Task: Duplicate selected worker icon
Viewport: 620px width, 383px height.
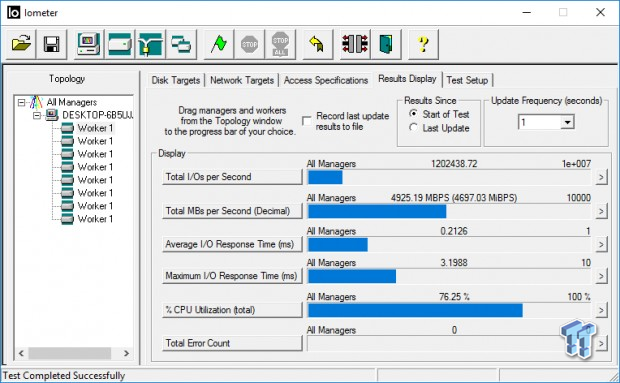Action: [x=181, y=44]
